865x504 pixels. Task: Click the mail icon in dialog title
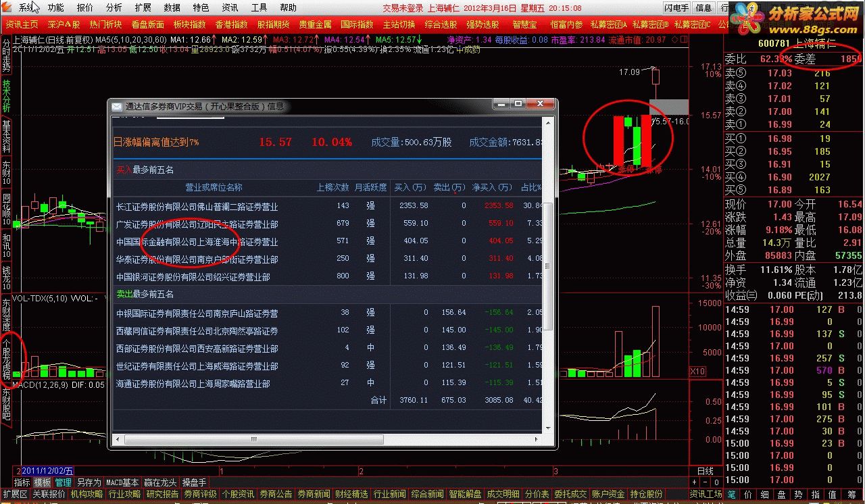(117, 106)
